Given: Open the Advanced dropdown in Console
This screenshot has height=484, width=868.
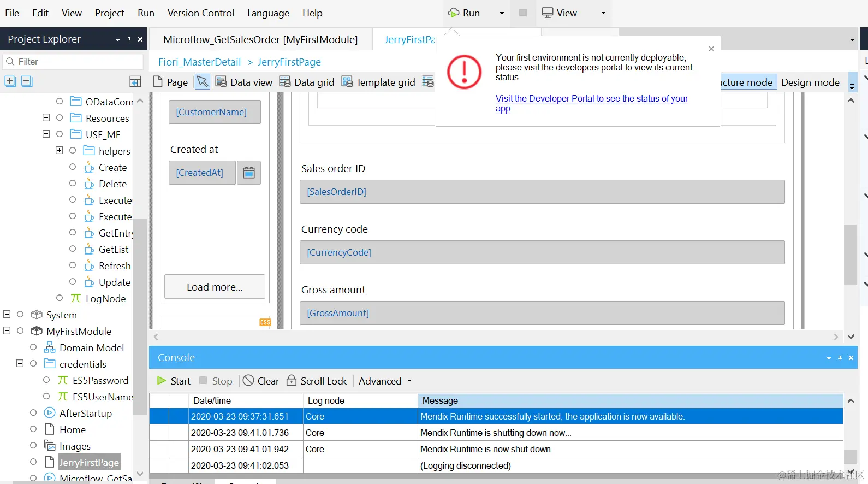Looking at the screenshot, I should click(385, 381).
